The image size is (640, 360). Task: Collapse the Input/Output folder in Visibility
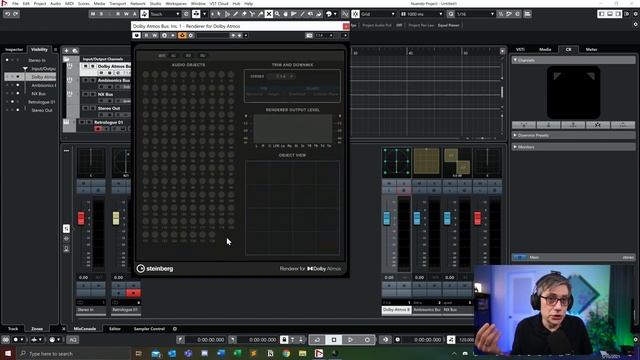pos(25,69)
